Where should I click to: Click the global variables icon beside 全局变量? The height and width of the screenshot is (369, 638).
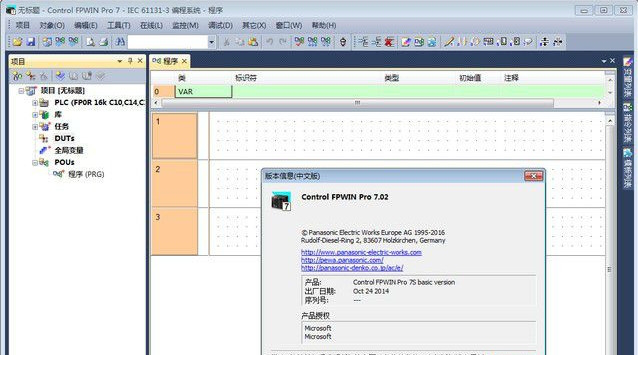coord(45,150)
